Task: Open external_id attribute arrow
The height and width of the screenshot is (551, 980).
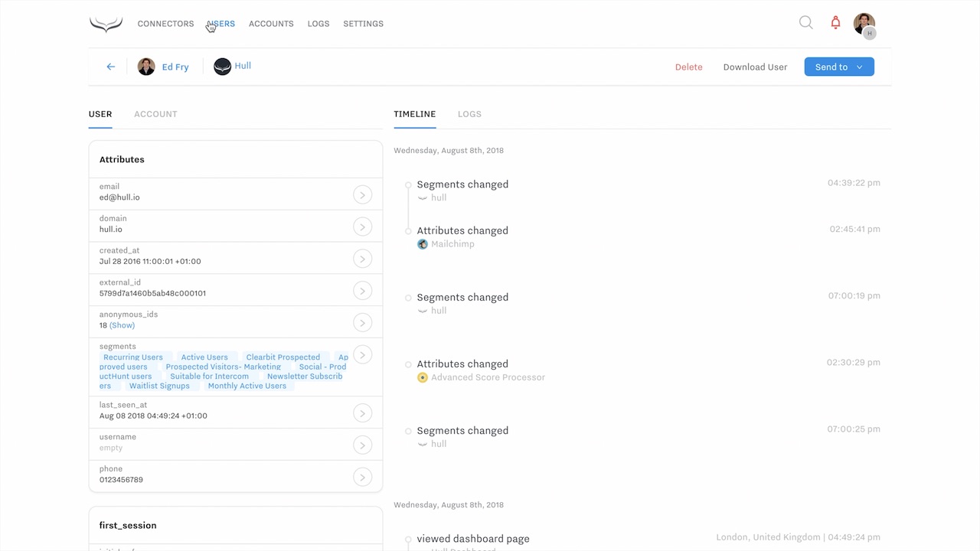Action: (362, 291)
